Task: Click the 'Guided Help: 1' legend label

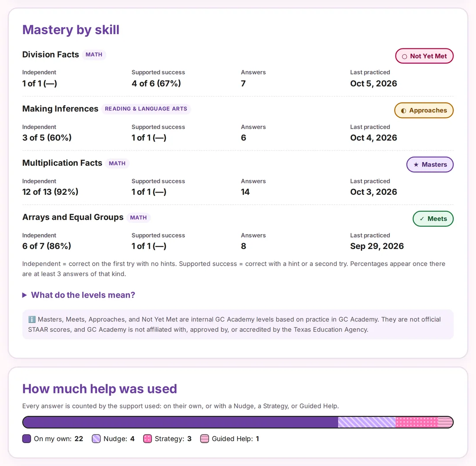Action: [235, 439]
